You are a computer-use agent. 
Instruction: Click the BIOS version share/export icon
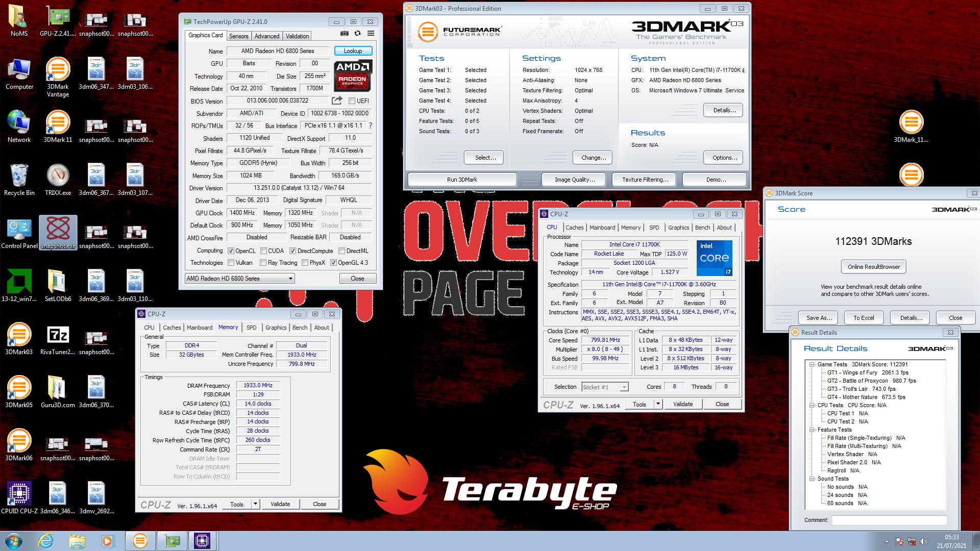[x=337, y=101]
